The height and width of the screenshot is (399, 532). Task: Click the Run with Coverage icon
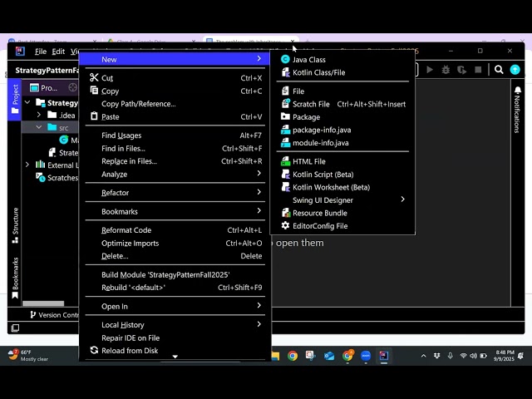[461, 70]
